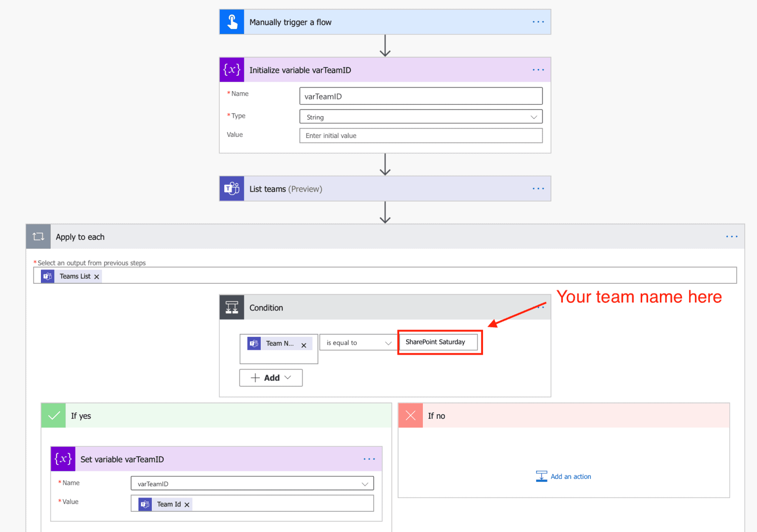Click the Apply to each loop icon
757x532 pixels.
click(x=38, y=236)
